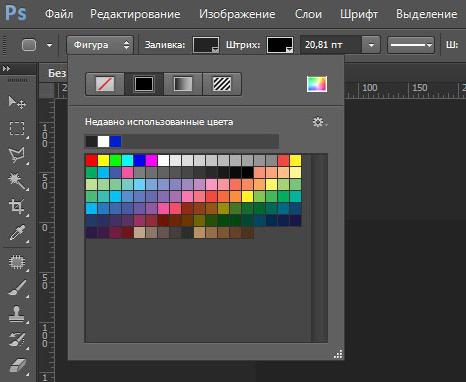Expand the stroke width 20,81 пт dropdown
The width and height of the screenshot is (466, 382).
pyautogui.click(x=371, y=45)
